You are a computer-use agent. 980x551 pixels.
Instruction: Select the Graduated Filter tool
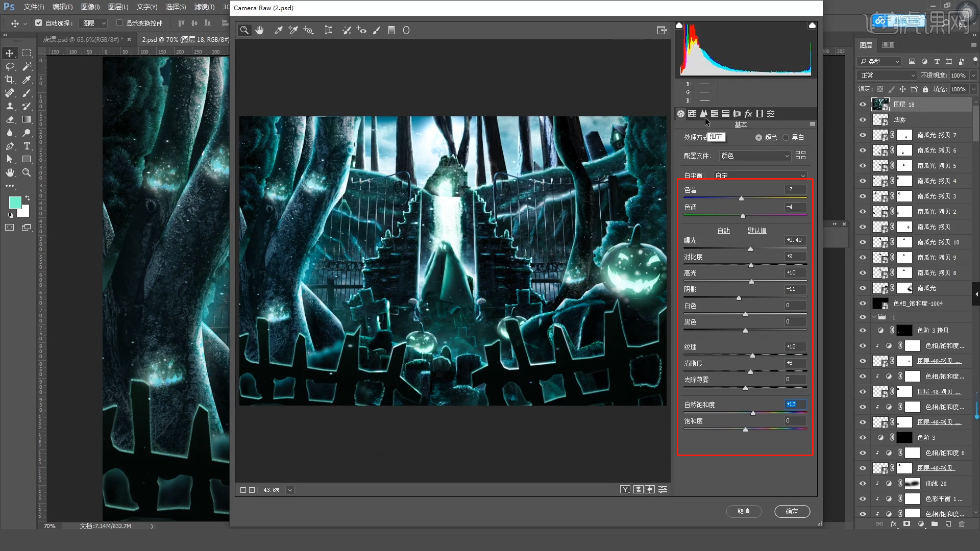[391, 31]
